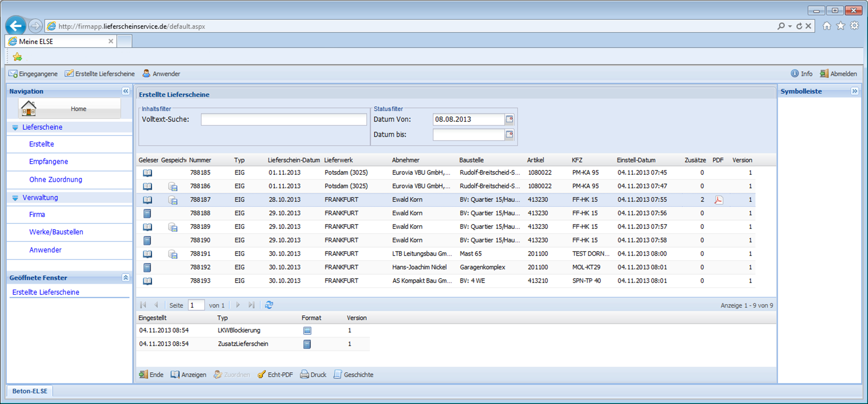Image resolution: width=868 pixels, height=404 pixels.
Task: Click the refresh icon in the pager bar
Action: tap(269, 305)
